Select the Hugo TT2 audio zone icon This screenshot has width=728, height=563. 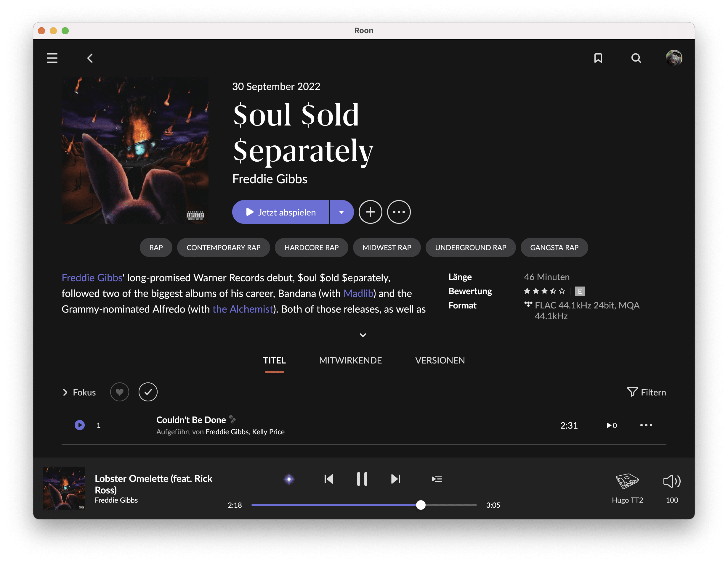pos(627,481)
